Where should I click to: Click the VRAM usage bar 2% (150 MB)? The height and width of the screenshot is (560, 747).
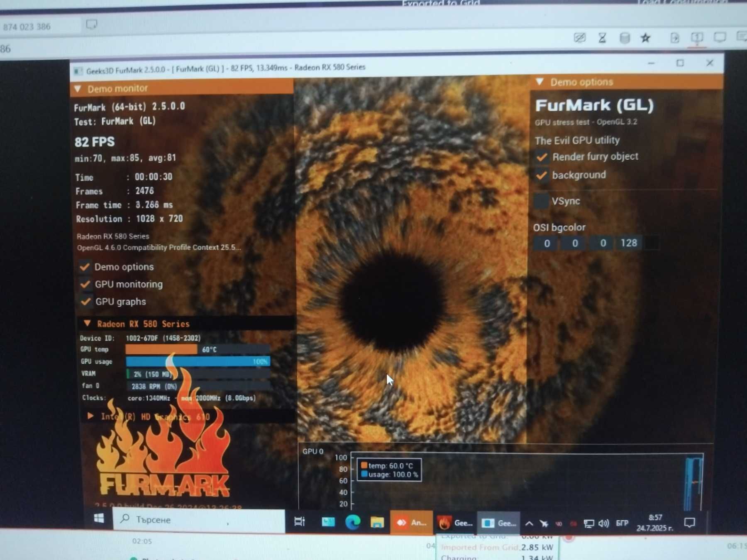click(198, 374)
